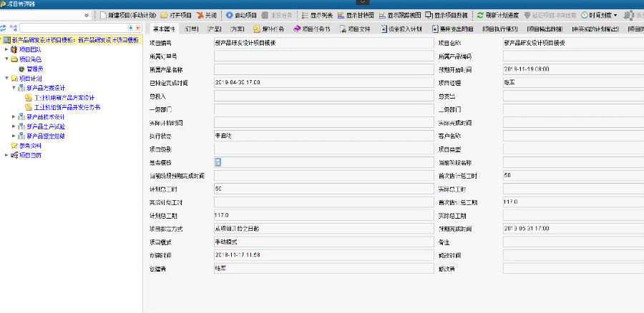Click the 执行状态 field showing 未启动
This screenshot has width=644, height=313.
pos(323,135)
